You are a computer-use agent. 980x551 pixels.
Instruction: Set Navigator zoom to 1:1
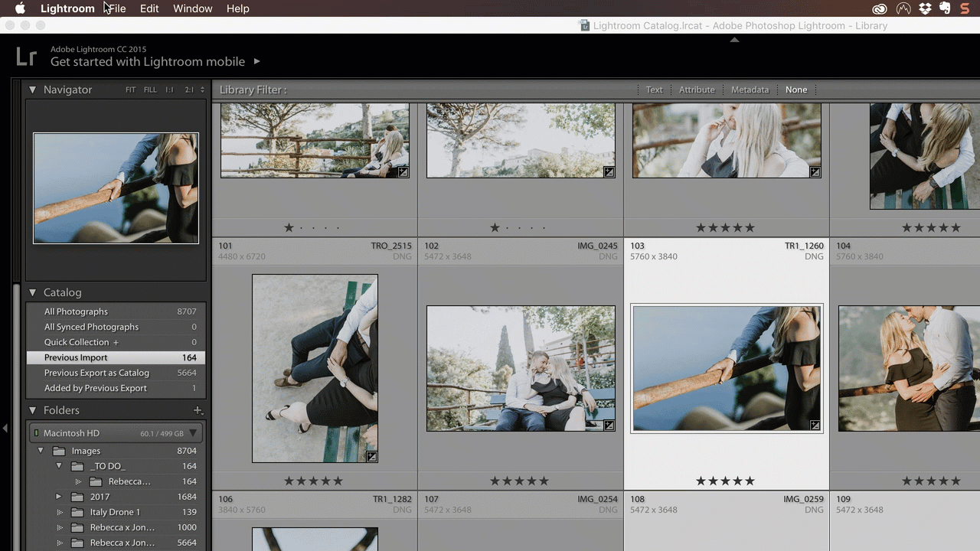[169, 90]
